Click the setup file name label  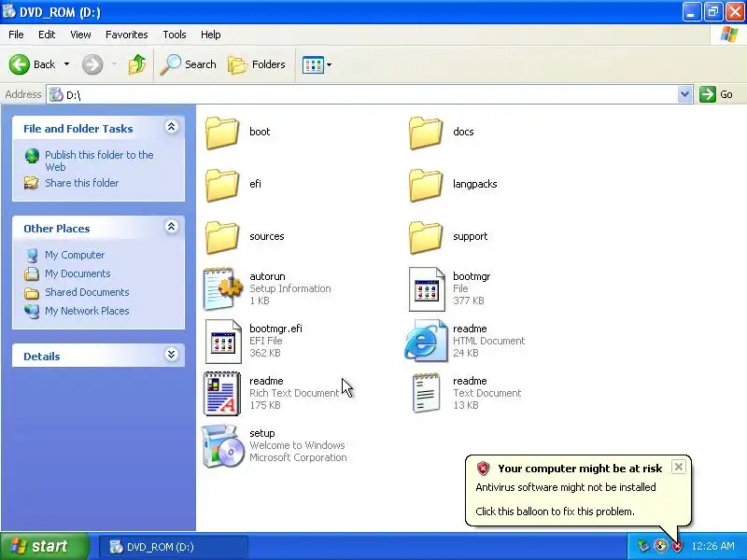(262, 433)
